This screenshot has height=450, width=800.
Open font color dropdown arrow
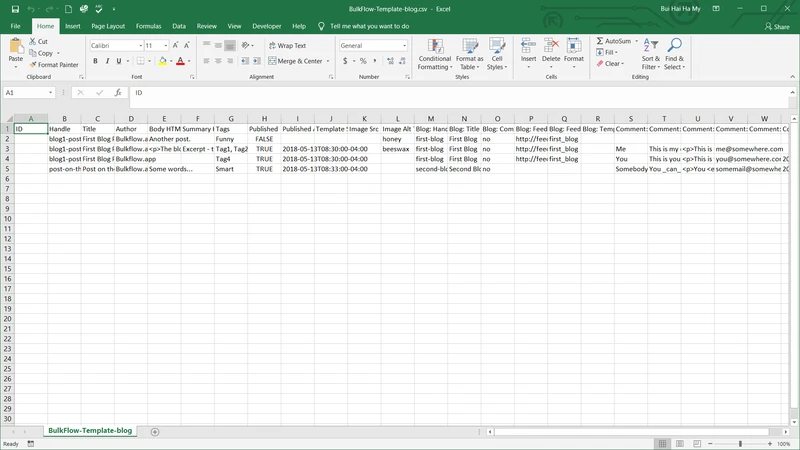pyautogui.click(x=189, y=61)
